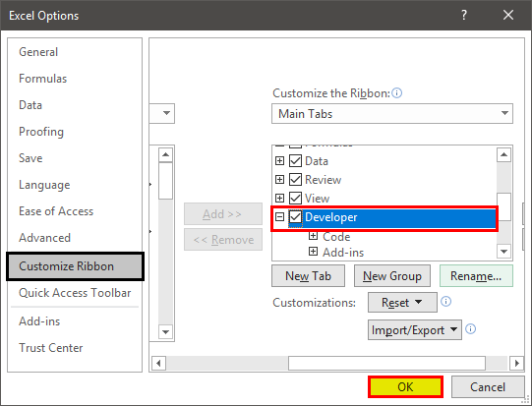Click the info icon next to Import/Export
The width and height of the screenshot is (532, 406).
click(x=471, y=328)
